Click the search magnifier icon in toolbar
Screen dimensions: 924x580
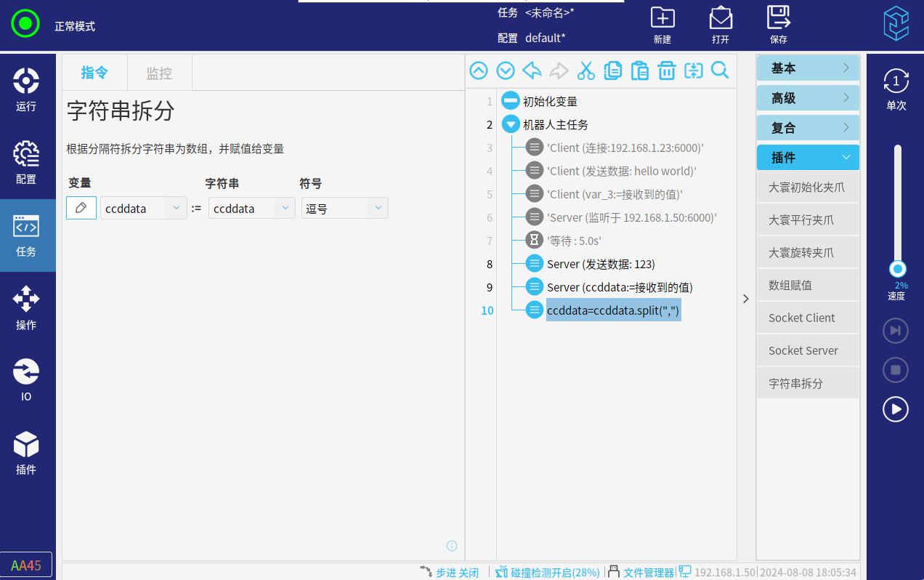click(x=719, y=71)
